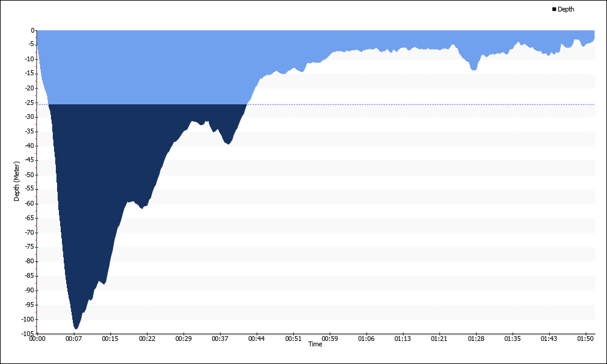The image size is (607, 364).
Task: Click the 0 depth axis label
Action: click(x=33, y=30)
